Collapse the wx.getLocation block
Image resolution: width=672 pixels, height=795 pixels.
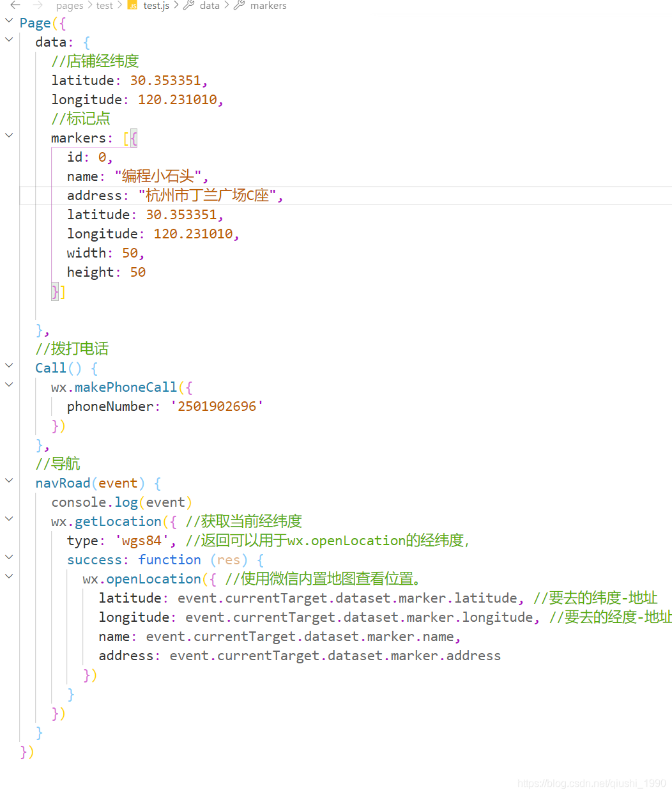(9, 519)
